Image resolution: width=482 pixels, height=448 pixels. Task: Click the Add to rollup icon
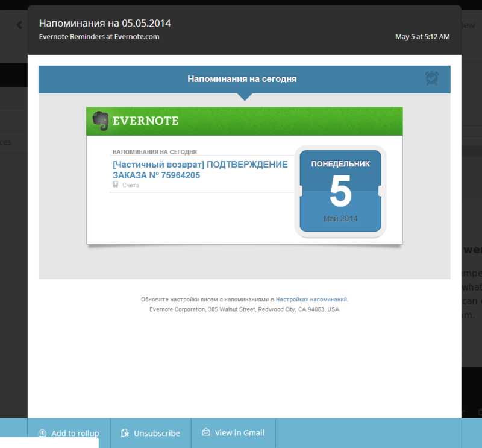coord(42,433)
